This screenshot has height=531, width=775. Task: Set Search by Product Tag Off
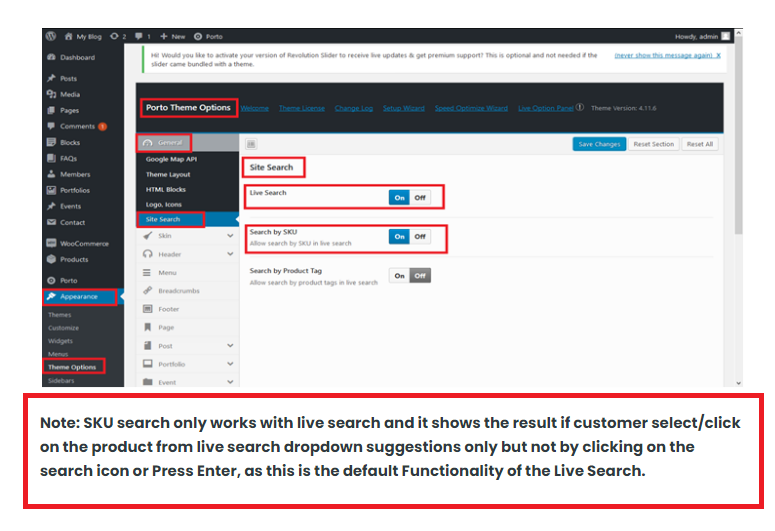pyautogui.click(x=420, y=275)
